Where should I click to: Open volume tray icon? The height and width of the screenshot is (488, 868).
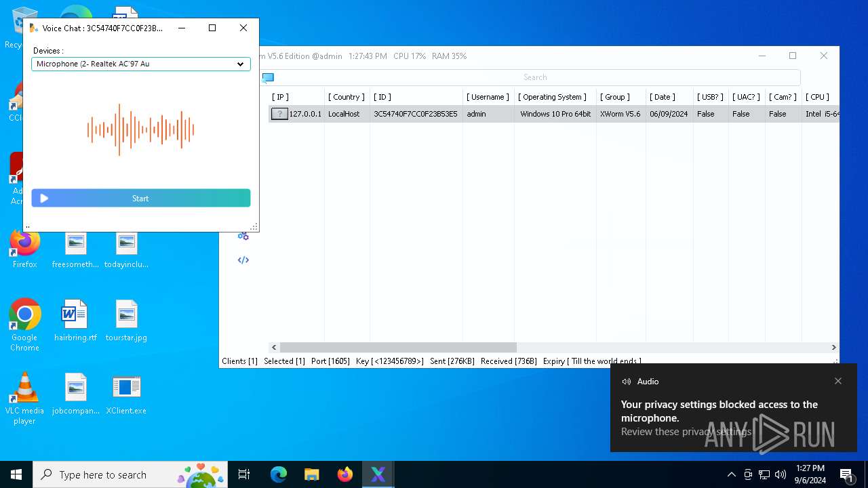(781, 474)
